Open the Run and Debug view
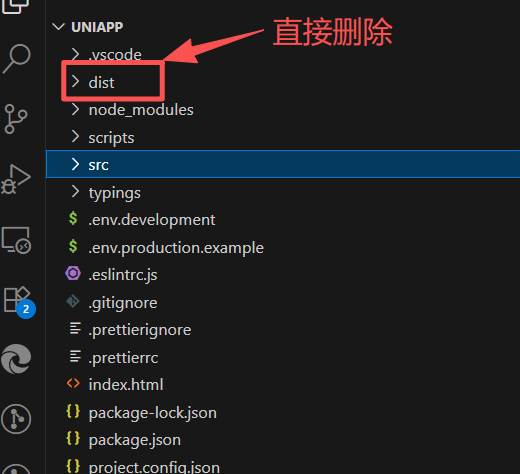Viewport: 520px width, 474px height. (x=16, y=179)
